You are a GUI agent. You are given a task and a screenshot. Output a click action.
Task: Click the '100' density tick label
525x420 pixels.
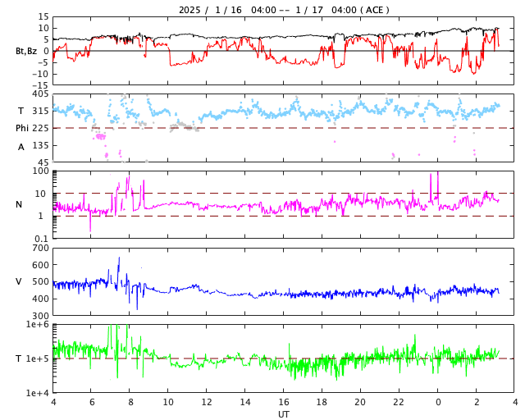tap(41, 171)
